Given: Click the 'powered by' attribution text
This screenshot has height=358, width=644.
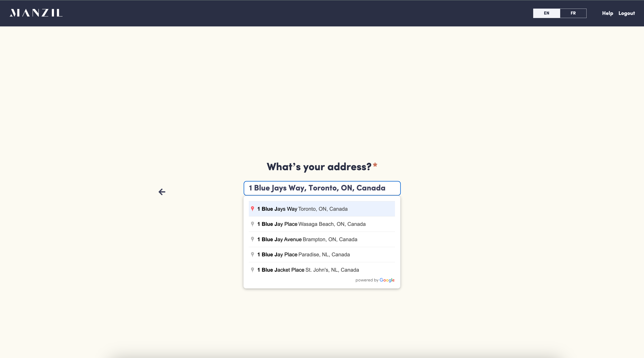Looking at the screenshot, I should [x=367, y=280].
